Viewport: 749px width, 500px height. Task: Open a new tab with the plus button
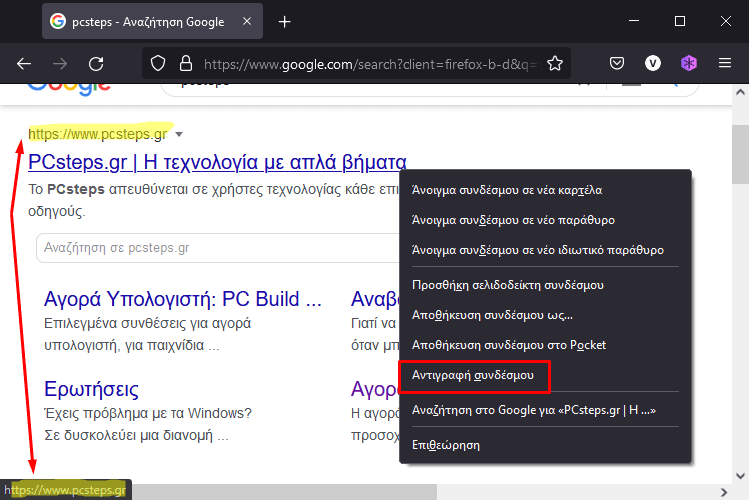point(285,22)
